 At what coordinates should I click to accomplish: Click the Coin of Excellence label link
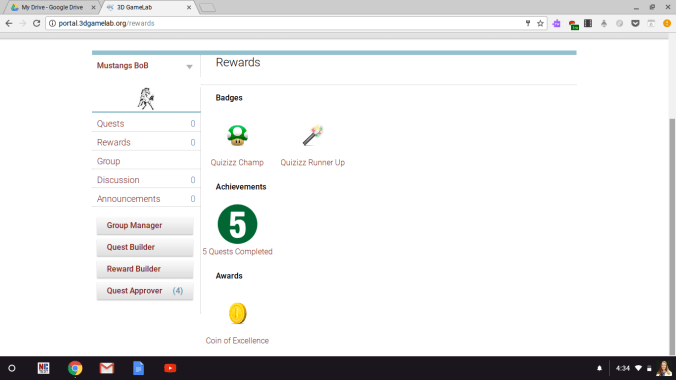click(237, 341)
